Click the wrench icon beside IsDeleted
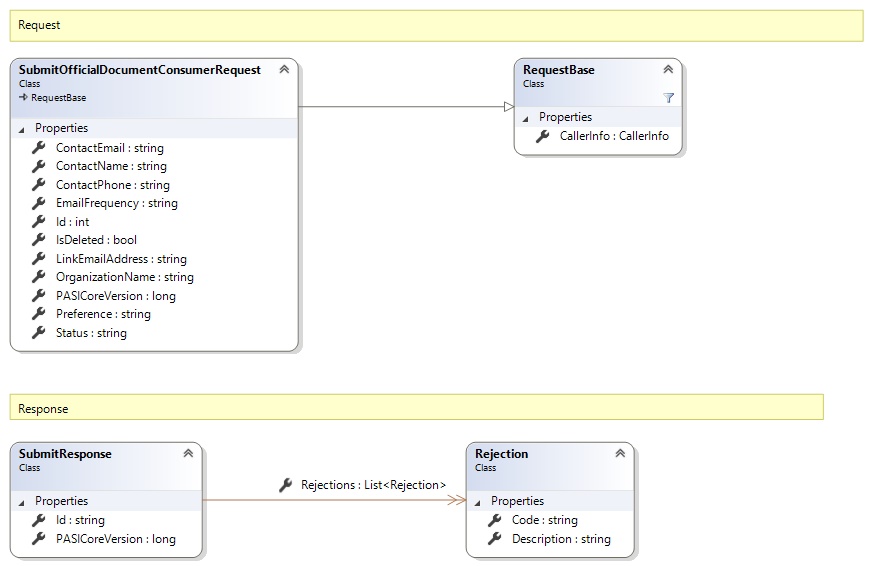 [x=39, y=240]
